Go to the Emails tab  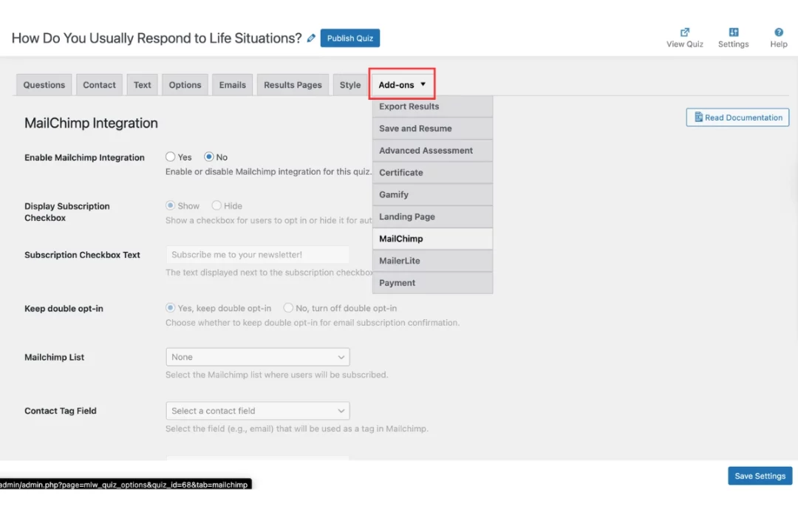click(x=232, y=84)
